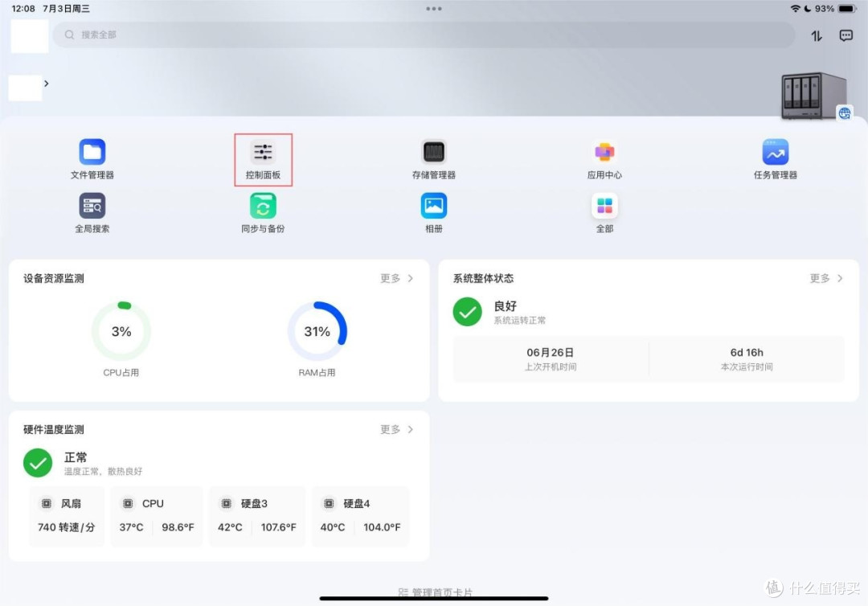This screenshot has height=606, width=868.
Task: Open the messages bubble icon top right
Action: (845, 35)
